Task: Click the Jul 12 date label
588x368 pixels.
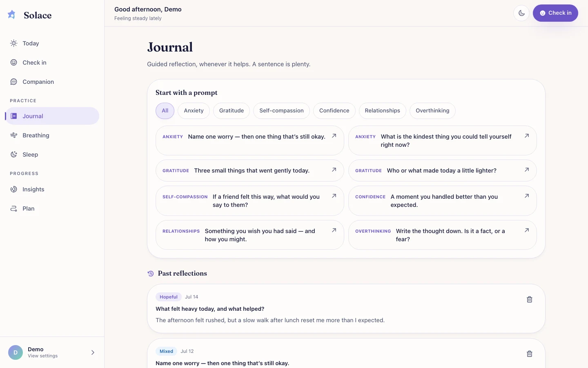Action: pos(187,351)
